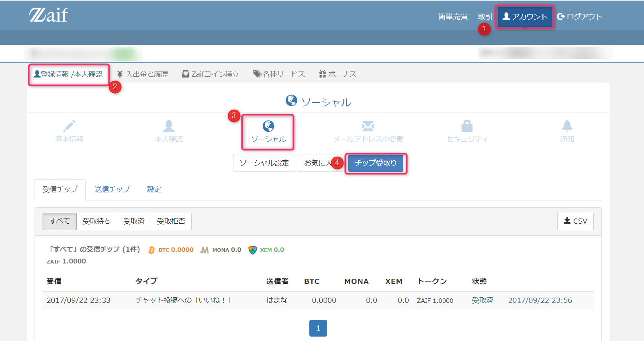Click ZAIF 1.0000 token cell in row
This screenshot has height=341, width=644.
pyautogui.click(x=435, y=300)
